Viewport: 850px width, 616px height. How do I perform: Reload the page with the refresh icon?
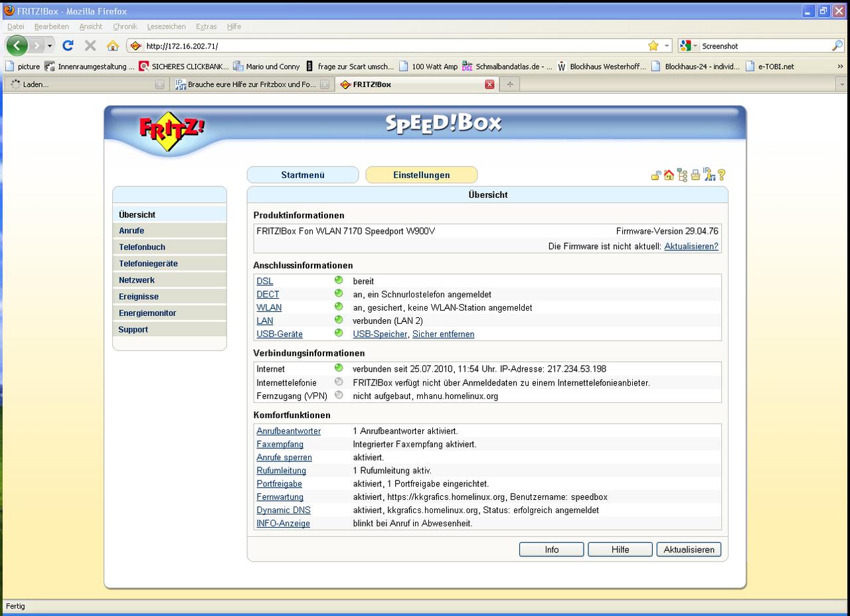(x=68, y=46)
